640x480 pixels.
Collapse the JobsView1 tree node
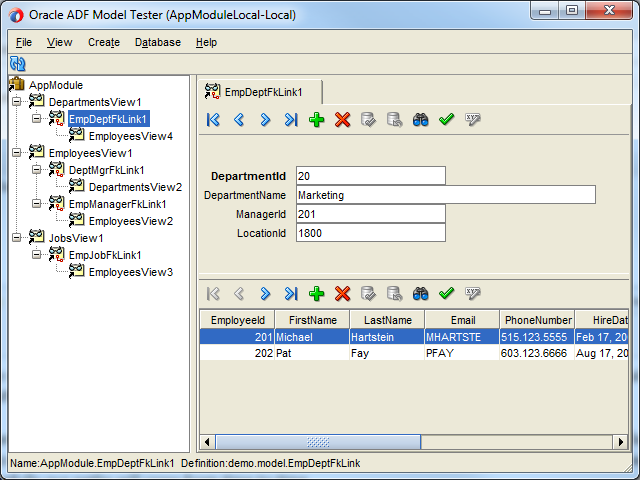coord(16,237)
